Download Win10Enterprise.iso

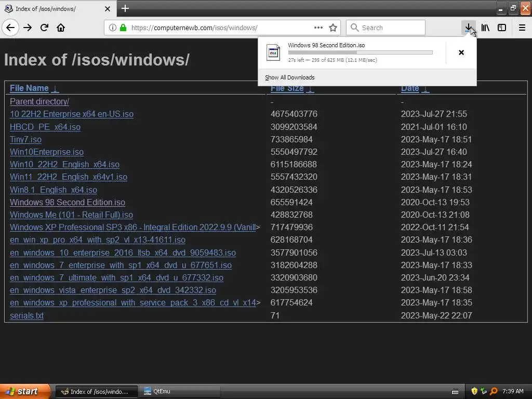(46, 152)
